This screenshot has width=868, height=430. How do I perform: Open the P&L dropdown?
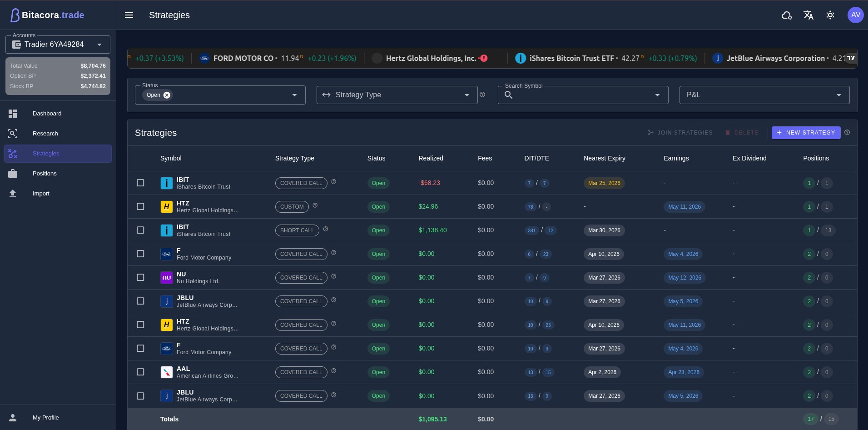click(x=838, y=95)
